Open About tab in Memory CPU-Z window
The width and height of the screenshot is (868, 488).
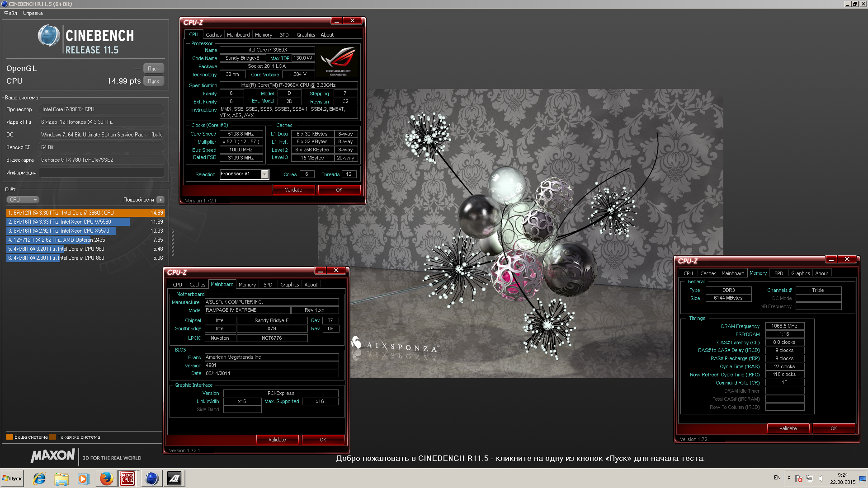pyautogui.click(x=822, y=273)
